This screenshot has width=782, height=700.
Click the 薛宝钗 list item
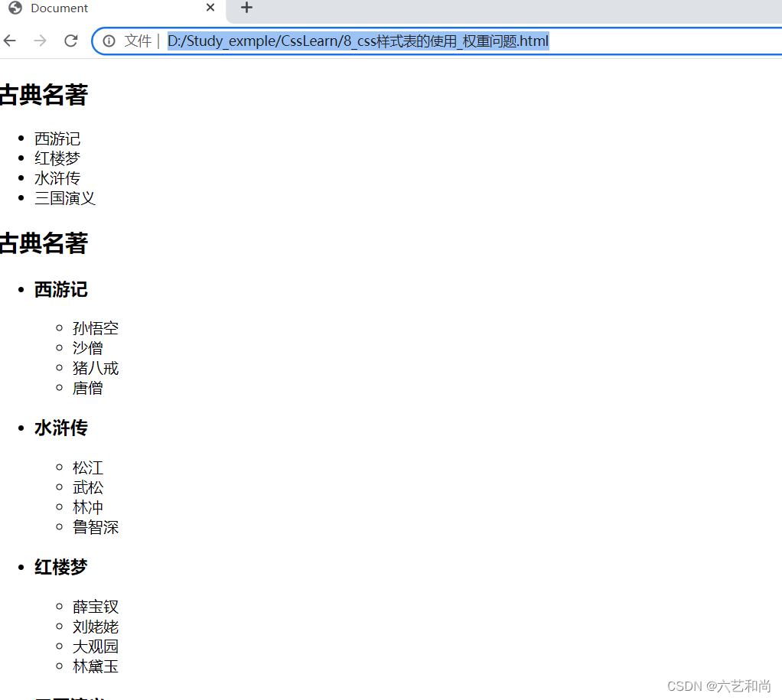pos(95,607)
